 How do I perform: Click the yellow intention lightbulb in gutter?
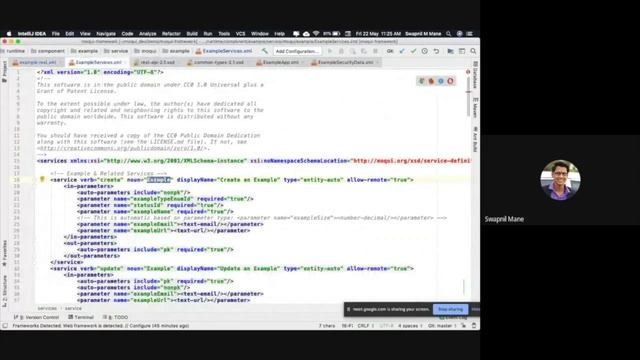(42, 179)
